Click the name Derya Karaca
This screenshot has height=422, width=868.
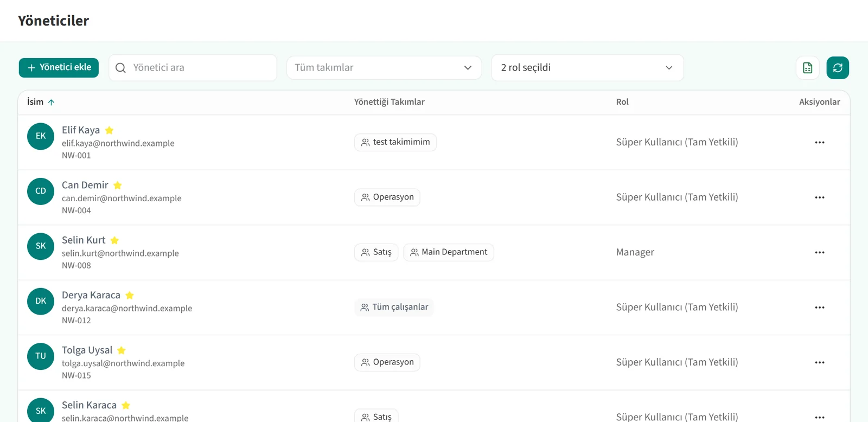[x=91, y=295]
